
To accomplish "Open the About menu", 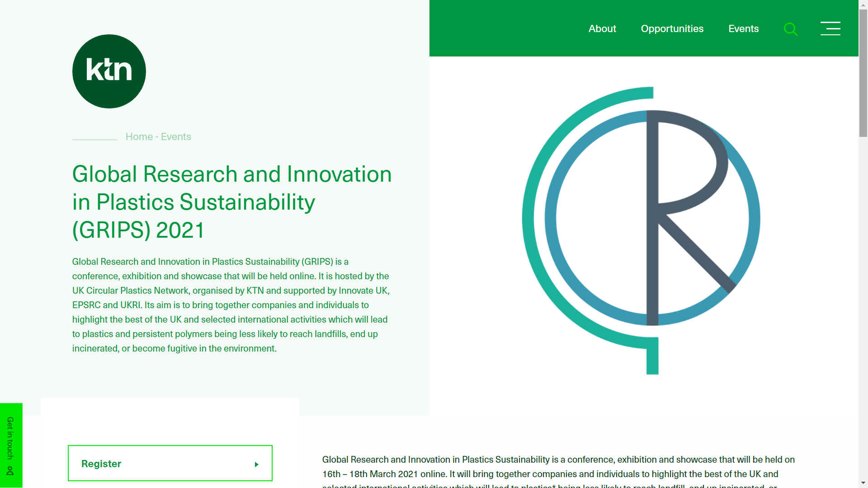I will click(x=602, y=28).
